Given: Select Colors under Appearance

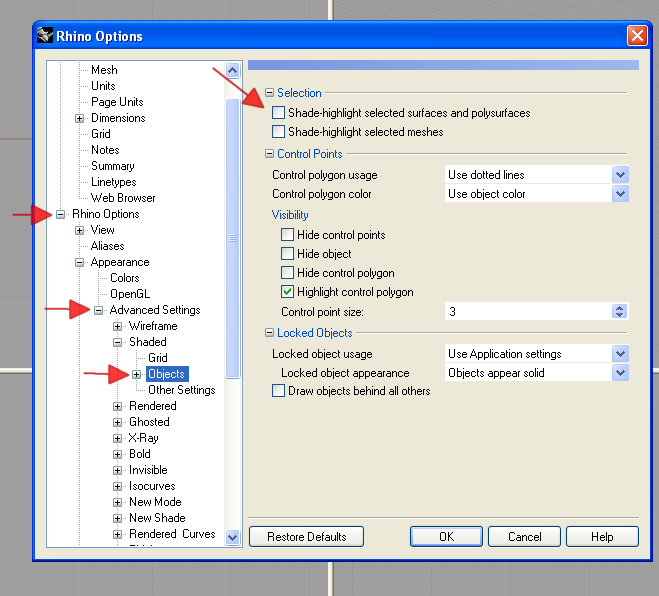Looking at the screenshot, I should point(125,278).
